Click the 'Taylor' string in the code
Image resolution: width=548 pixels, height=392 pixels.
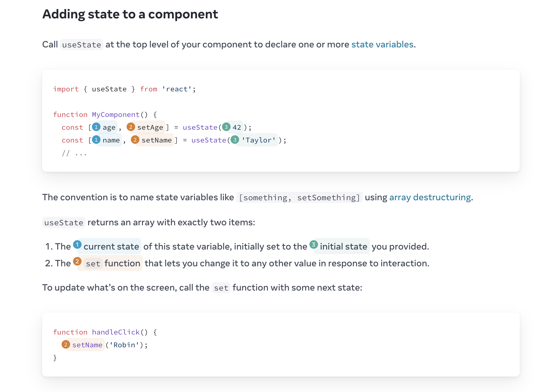[258, 140]
